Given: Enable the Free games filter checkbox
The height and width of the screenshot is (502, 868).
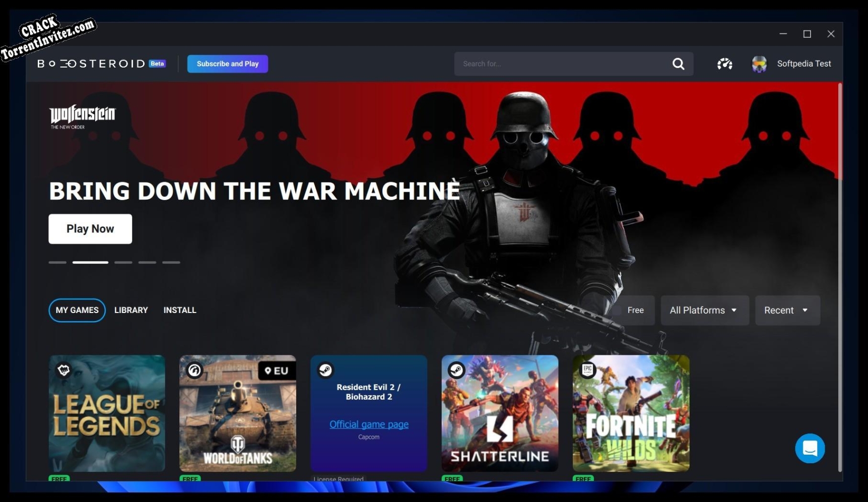Looking at the screenshot, I should [618, 310].
